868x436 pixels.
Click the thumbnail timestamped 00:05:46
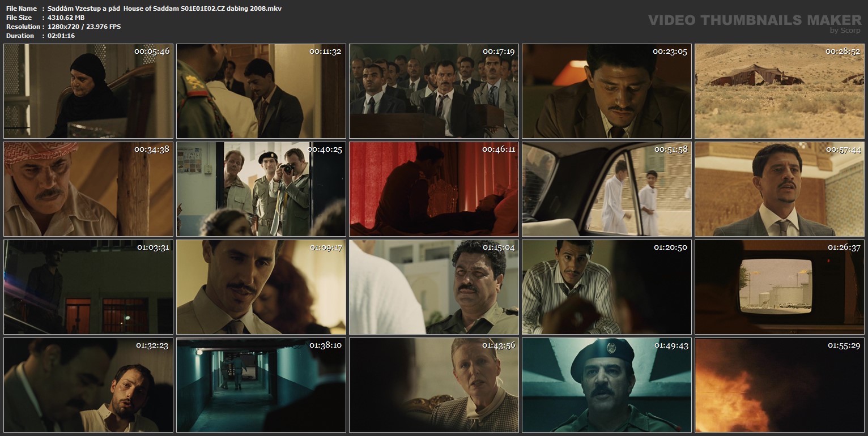click(x=88, y=91)
